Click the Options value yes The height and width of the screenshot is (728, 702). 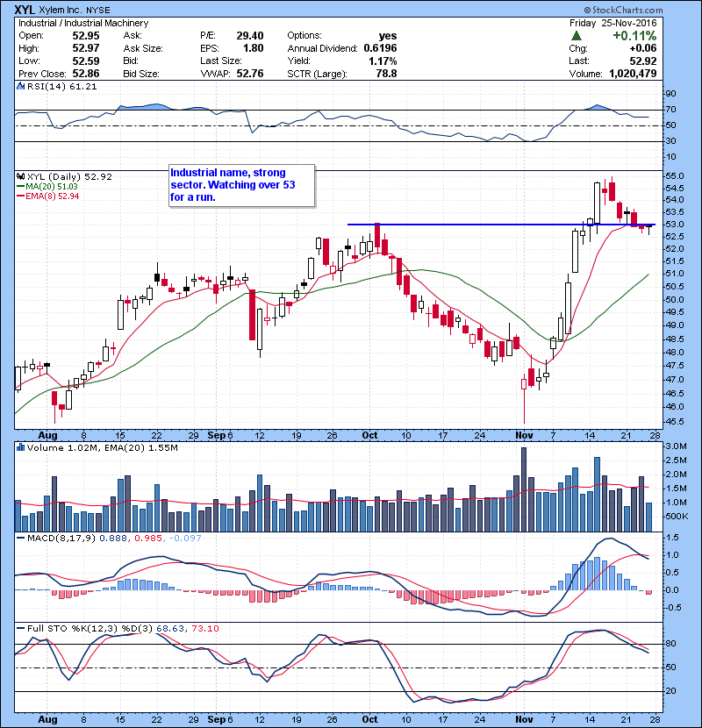click(388, 36)
